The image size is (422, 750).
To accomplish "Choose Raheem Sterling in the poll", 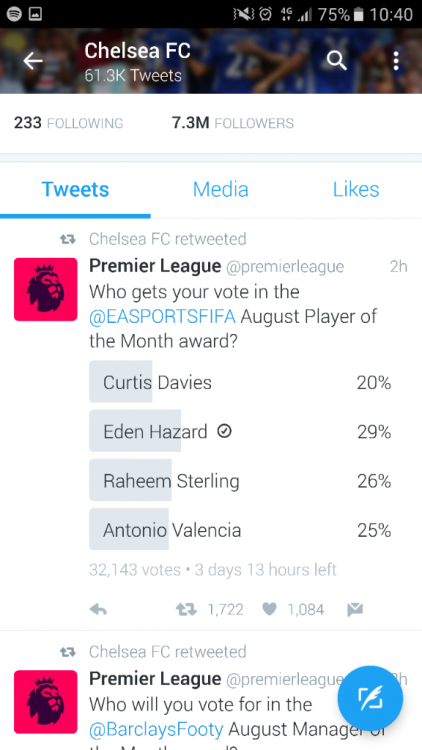I will click(x=240, y=481).
